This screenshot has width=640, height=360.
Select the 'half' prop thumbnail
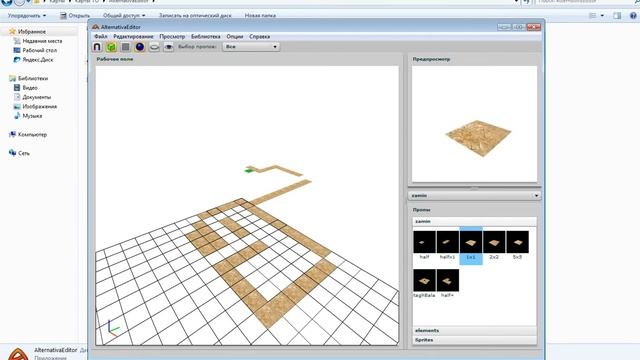[424, 242]
